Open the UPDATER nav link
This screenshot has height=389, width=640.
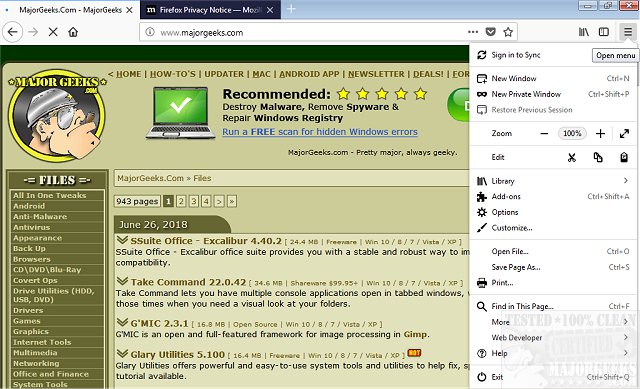click(224, 74)
